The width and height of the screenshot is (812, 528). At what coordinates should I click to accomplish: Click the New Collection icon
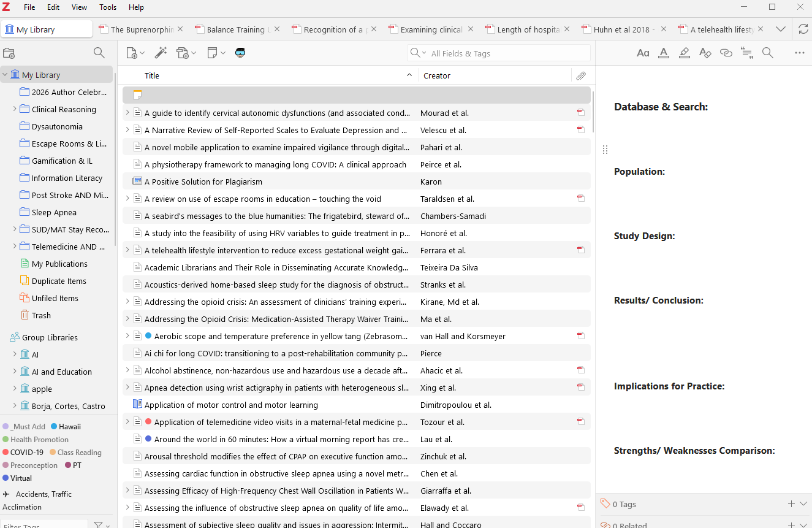9,53
